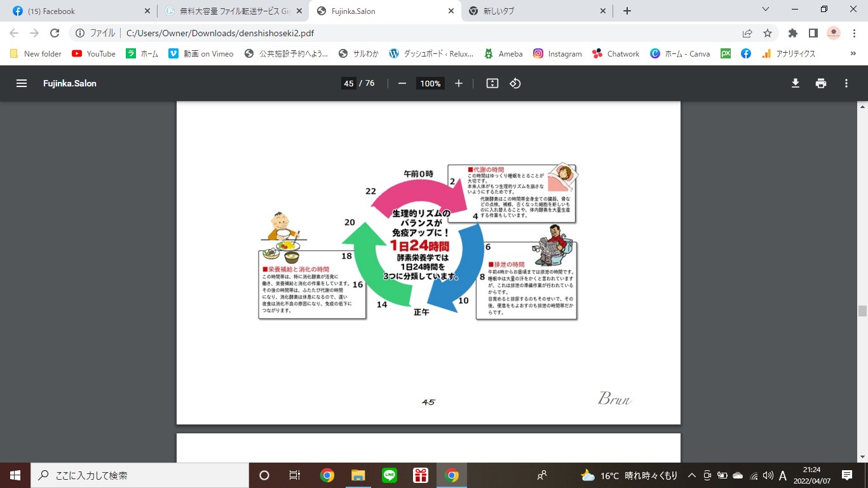Open LINE app from taskbar

click(390, 475)
